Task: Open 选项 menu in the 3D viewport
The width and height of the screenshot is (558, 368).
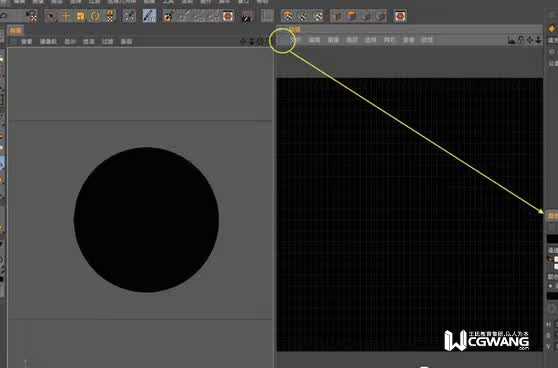Action: (x=89, y=42)
